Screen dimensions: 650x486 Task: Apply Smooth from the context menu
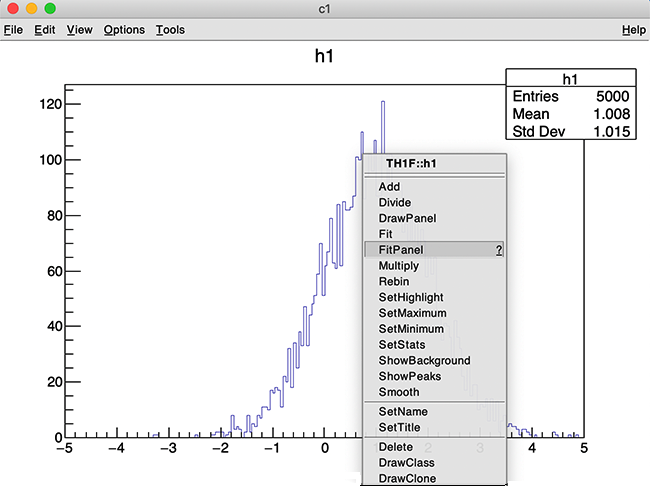click(x=399, y=392)
